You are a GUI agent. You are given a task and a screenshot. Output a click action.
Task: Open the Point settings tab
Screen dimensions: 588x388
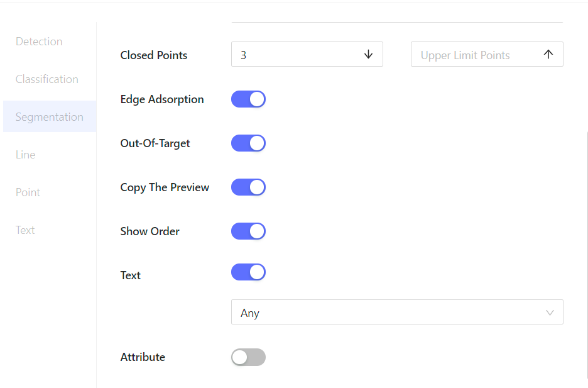[28, 192]
